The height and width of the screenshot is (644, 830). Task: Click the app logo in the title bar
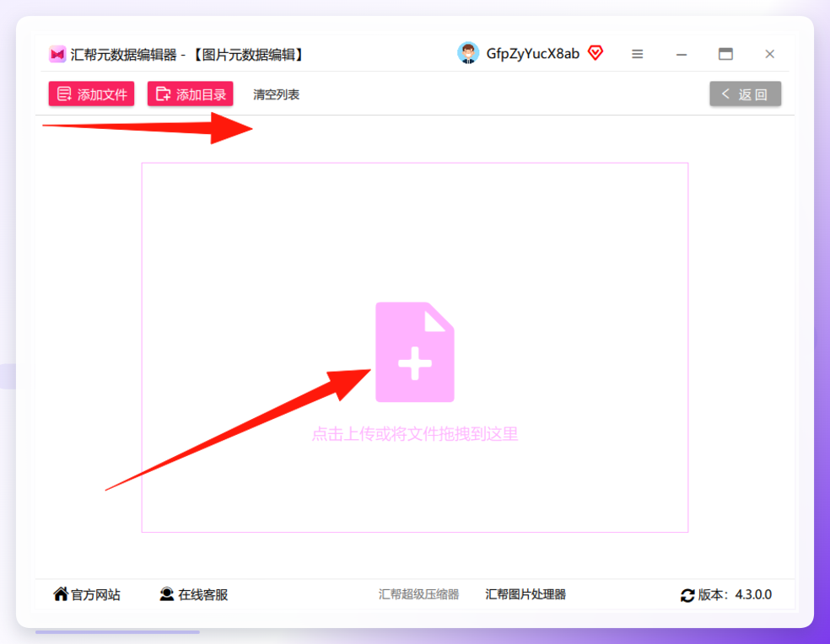pos(57,54)
